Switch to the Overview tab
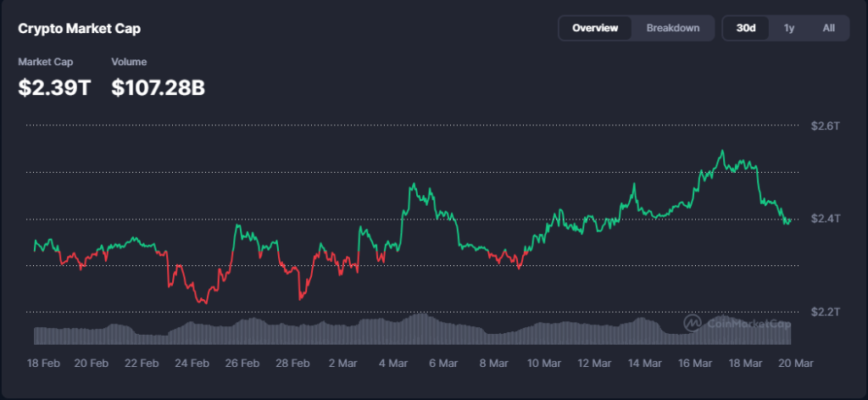The image size is (868, 400). (x=595, y=28)
